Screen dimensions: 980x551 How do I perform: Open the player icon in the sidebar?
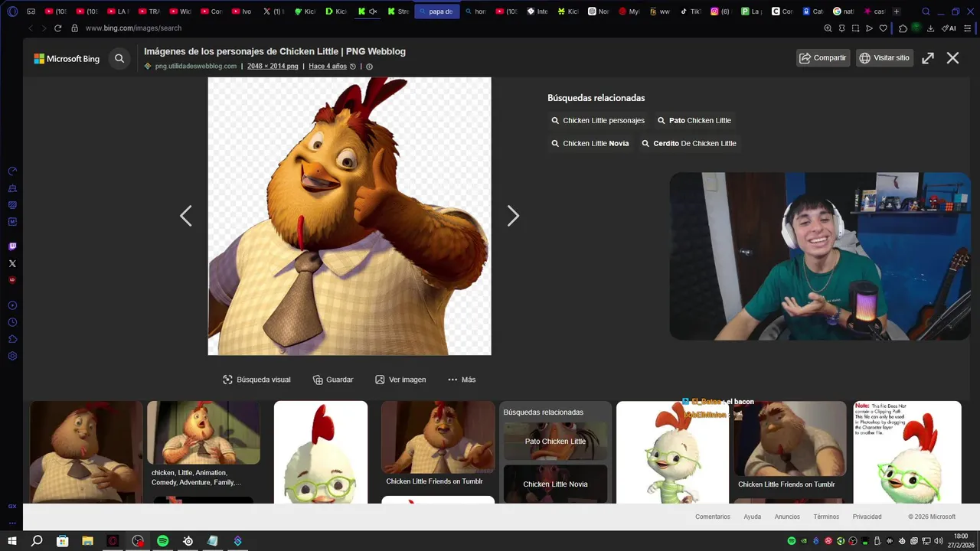[x=12, y=305]
